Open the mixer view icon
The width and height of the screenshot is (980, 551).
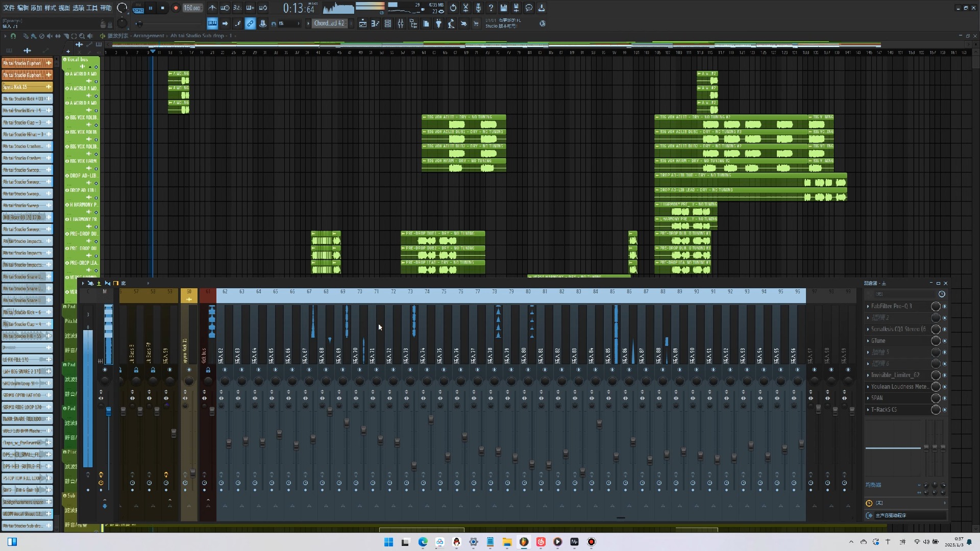pos(401,23)
